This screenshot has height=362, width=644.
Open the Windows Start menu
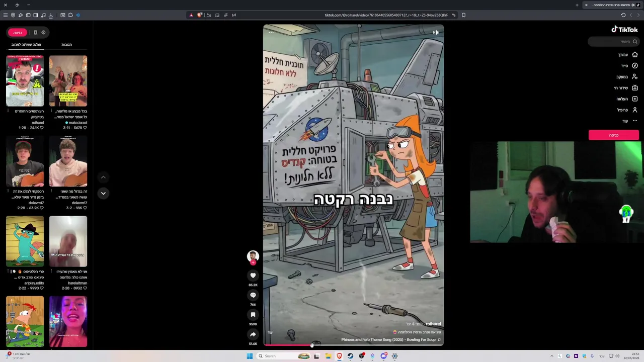[250, 356]
